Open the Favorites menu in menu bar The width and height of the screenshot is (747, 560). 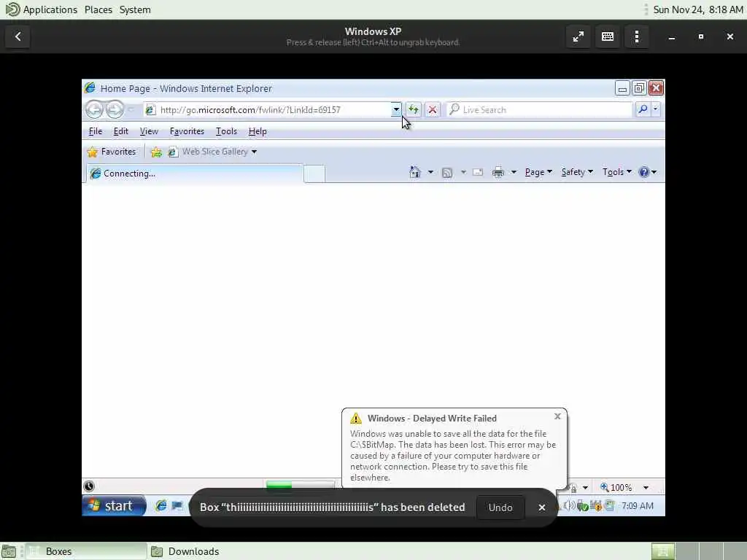tap(187, 131)
